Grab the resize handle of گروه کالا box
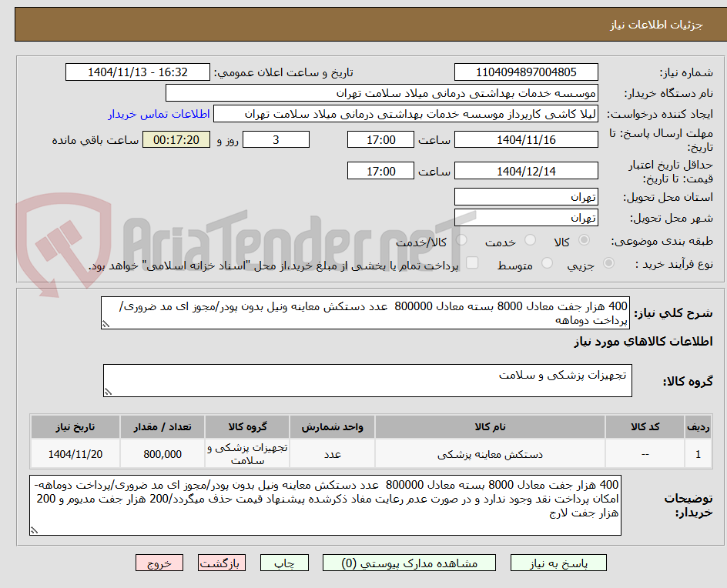Screen dimensions: 727x588 coord(108,392)
